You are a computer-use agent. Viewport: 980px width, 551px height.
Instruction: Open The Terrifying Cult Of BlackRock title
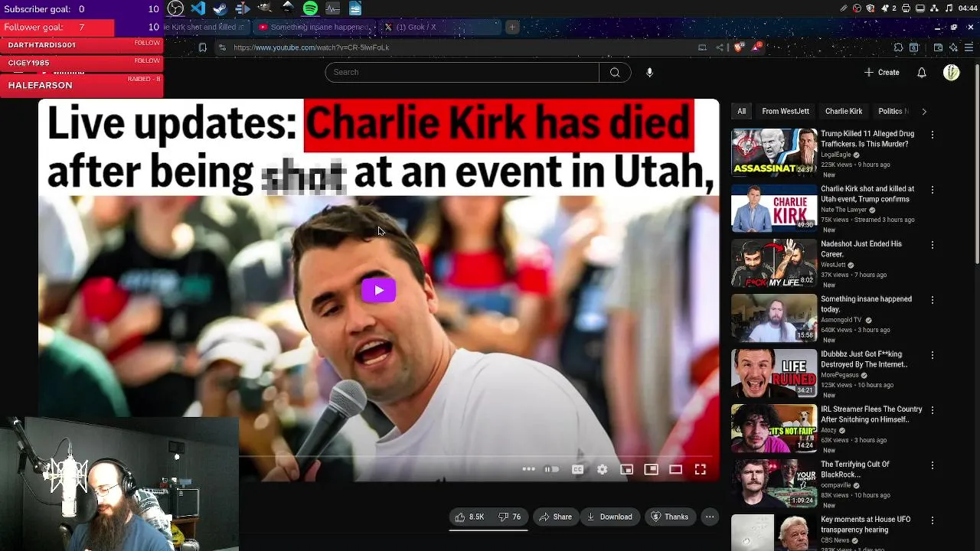pos(855,469)
